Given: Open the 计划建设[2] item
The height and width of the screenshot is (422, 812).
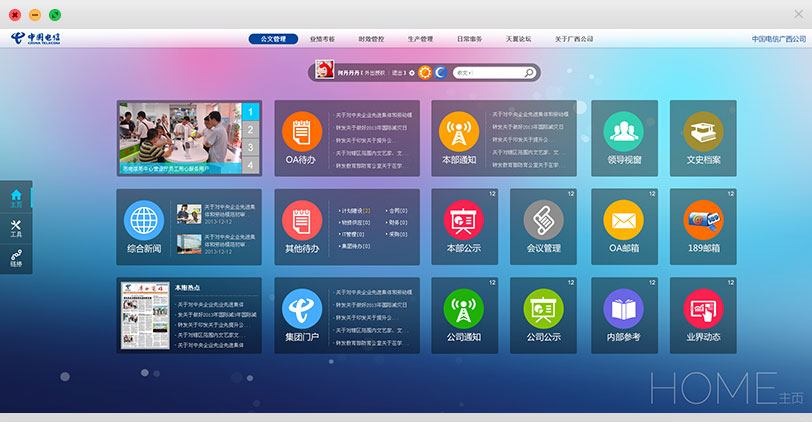Looking at the screenshot, I should (x=355, y=211).
